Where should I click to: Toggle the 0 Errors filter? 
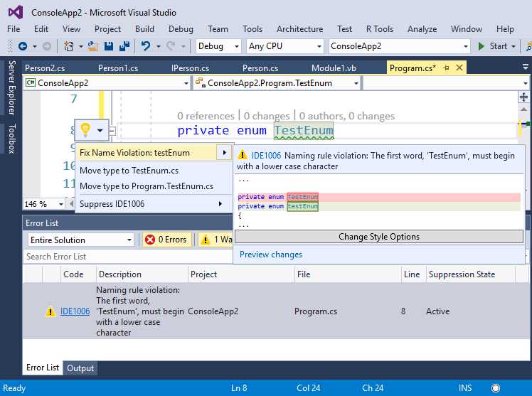166,240
